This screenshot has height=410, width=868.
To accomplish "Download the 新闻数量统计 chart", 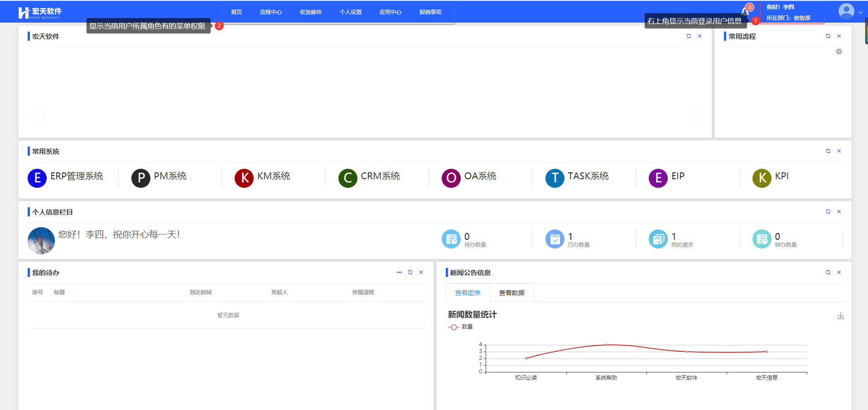I will point(840,315).
